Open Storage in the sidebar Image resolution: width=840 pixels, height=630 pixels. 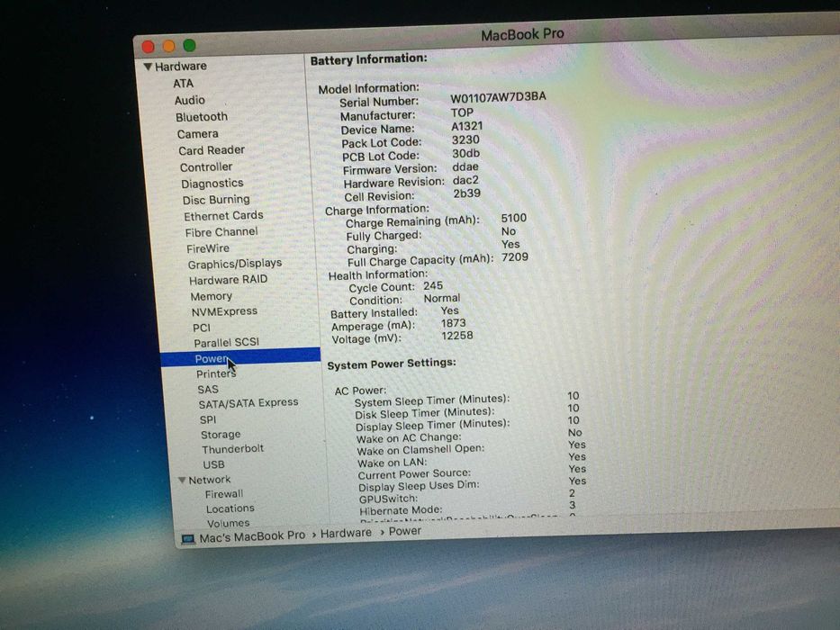(x=221, y=435)
